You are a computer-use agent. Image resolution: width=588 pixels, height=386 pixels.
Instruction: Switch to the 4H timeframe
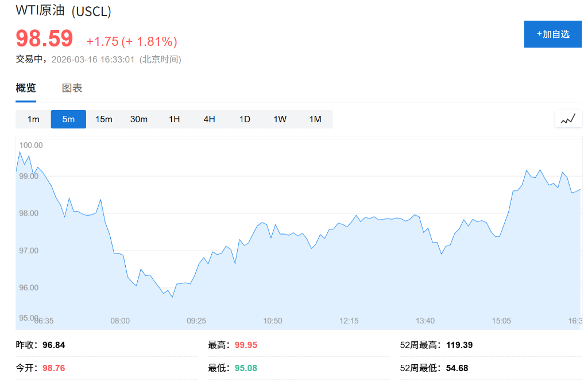click(209, 119)
